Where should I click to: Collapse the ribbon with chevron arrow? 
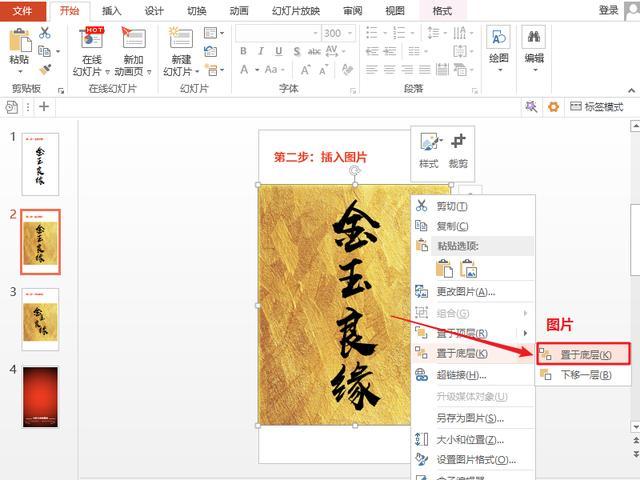631,90
